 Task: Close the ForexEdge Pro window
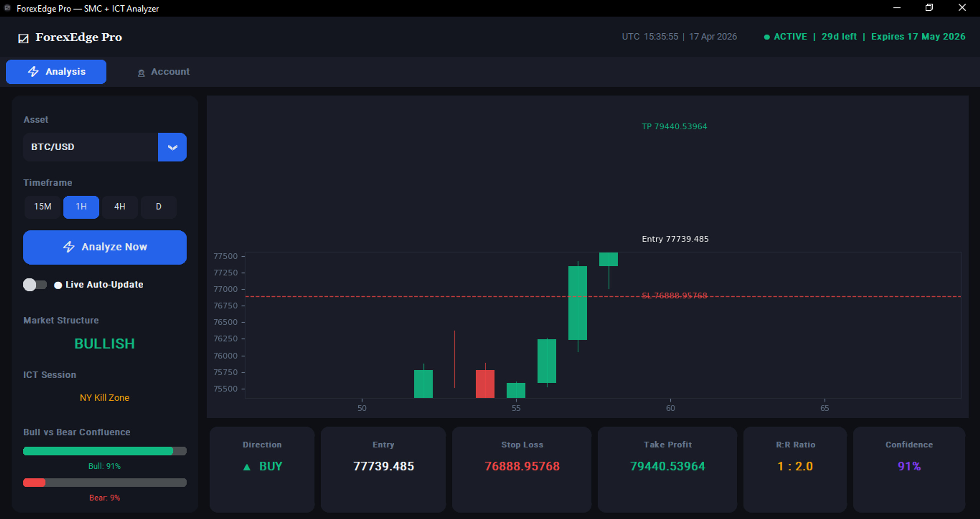962,8
